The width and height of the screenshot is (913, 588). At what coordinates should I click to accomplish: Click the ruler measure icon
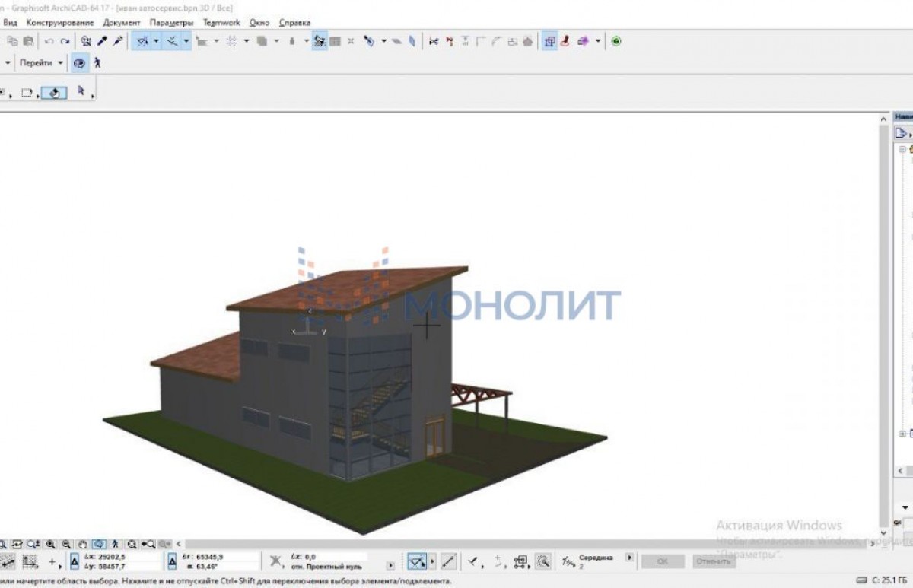click(x=202, y=41)
